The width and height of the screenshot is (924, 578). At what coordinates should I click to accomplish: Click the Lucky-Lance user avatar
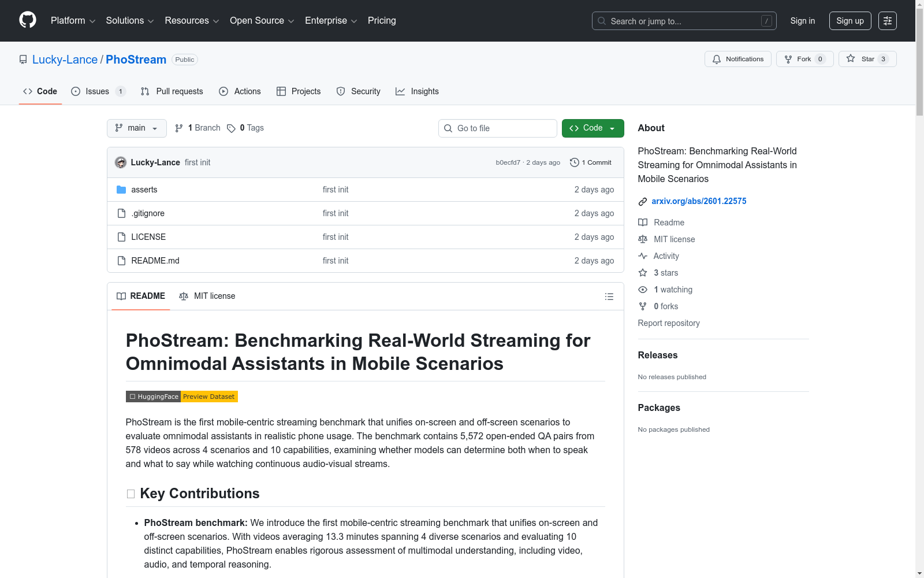pos(121,162)
